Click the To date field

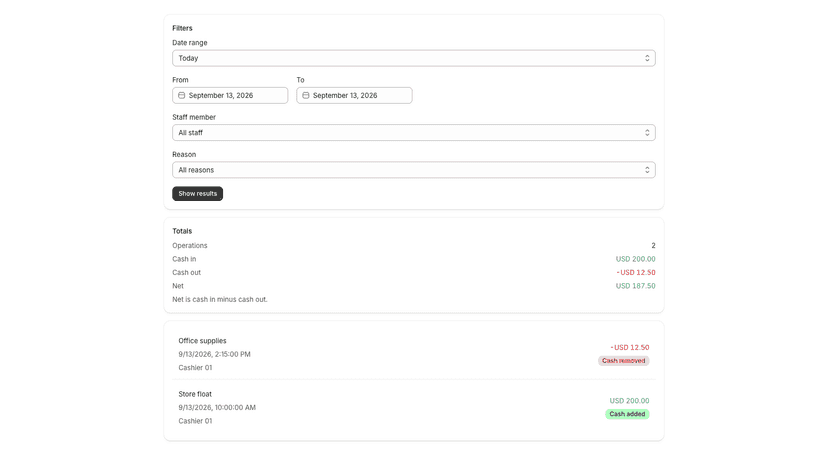[354, 96]
